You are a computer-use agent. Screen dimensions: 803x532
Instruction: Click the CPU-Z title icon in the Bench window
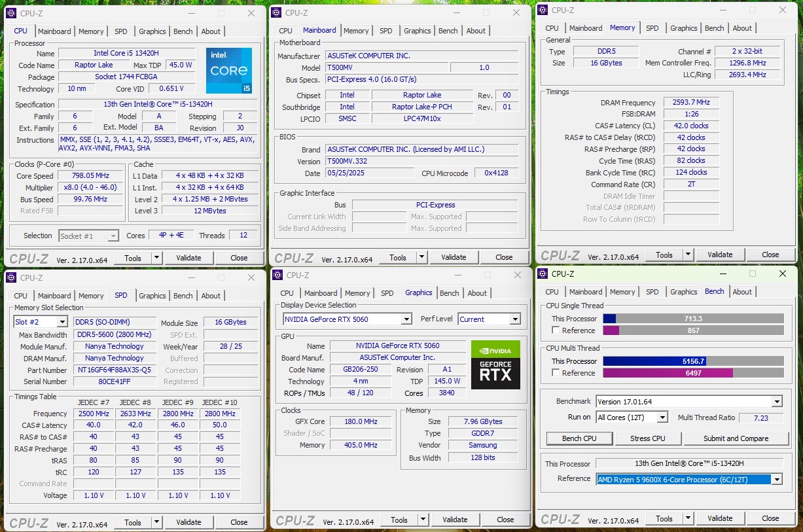543,274
